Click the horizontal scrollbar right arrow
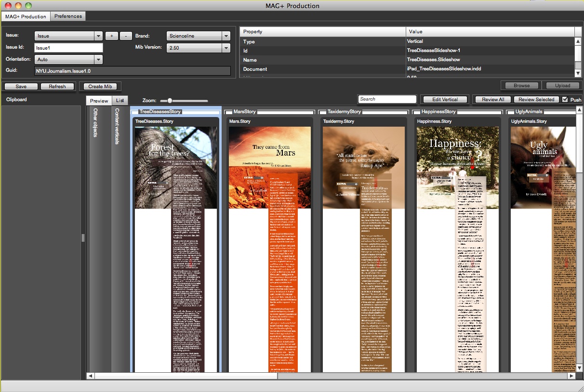The image size is (584, 392). tap(572, 376)
